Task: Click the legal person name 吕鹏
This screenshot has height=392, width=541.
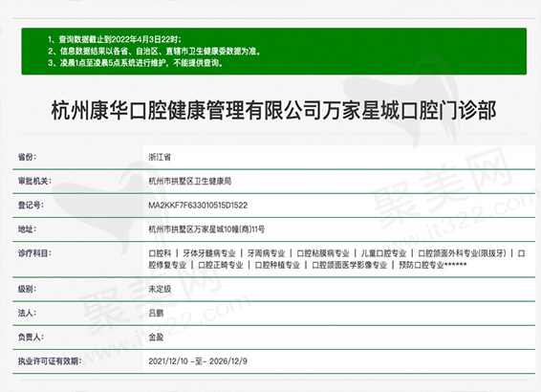Action: point(156,314)
